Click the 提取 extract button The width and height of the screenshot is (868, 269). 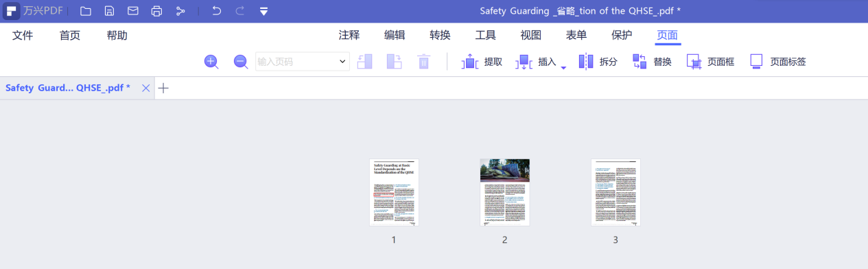[x=482, y=62]
